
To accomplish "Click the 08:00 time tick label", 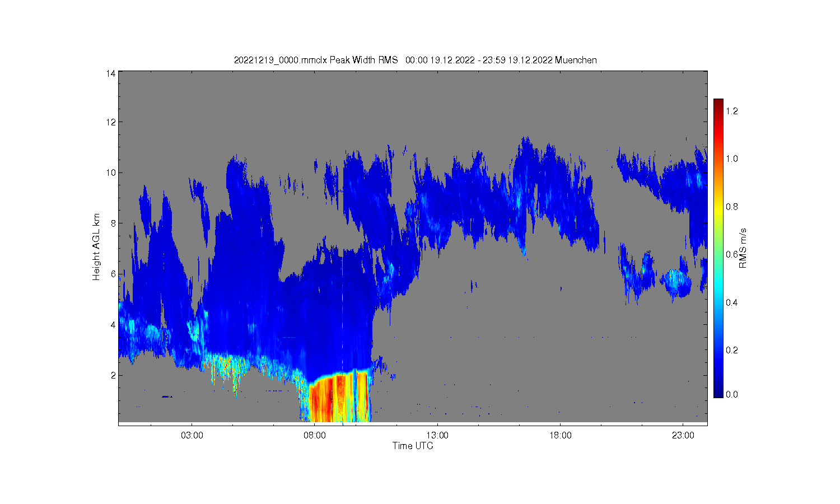I will tap(315, 435).
